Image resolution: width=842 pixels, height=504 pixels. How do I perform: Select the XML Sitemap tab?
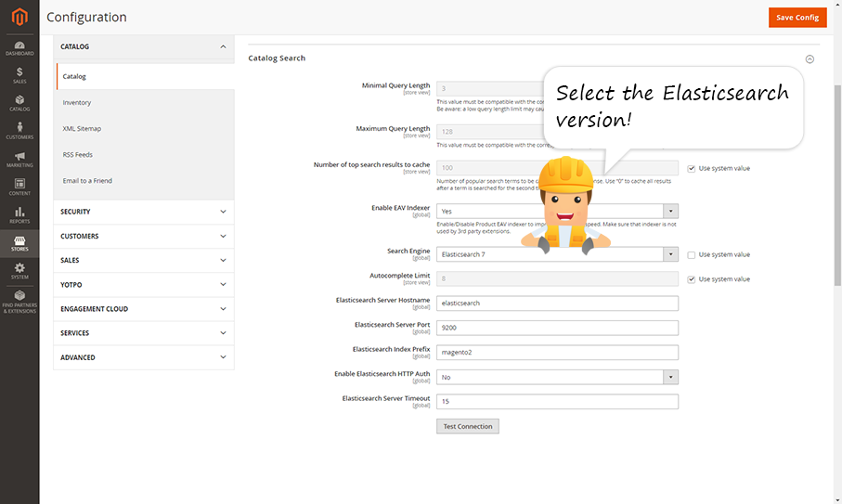[x=82, y=129]
